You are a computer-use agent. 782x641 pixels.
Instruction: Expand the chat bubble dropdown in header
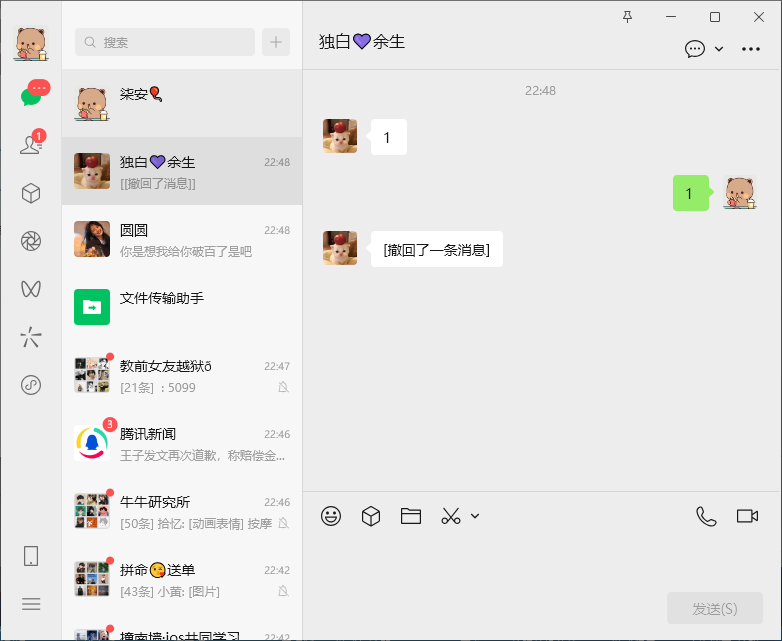pos(718,49)
